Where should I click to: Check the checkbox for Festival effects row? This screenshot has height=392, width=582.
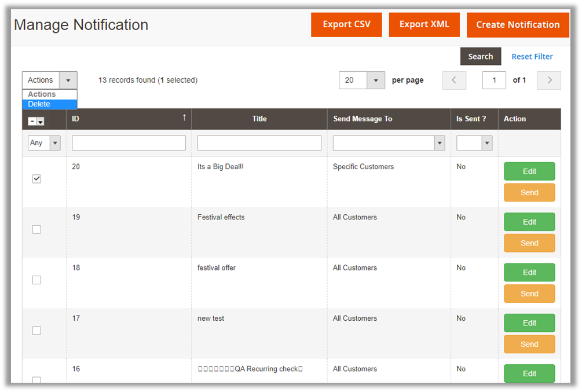tap(36, 229)
